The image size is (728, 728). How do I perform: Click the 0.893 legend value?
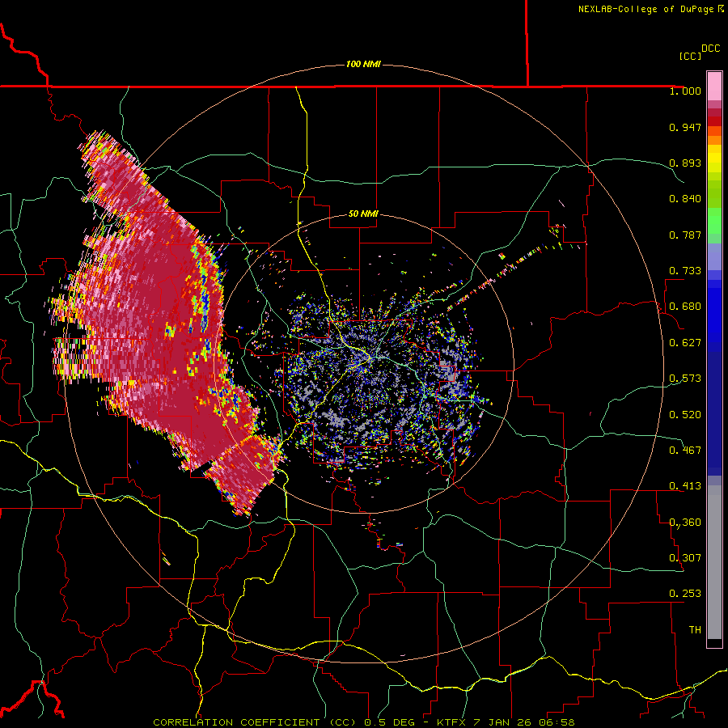tap(685, 163)
